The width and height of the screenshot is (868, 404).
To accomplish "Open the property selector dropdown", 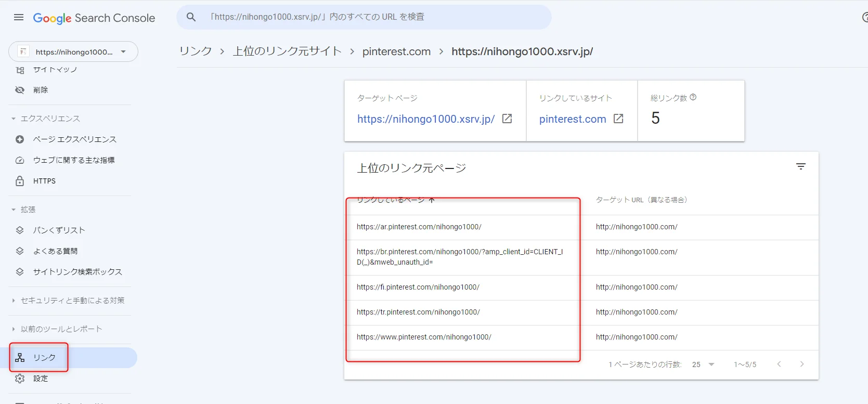I will coord(73,51).
